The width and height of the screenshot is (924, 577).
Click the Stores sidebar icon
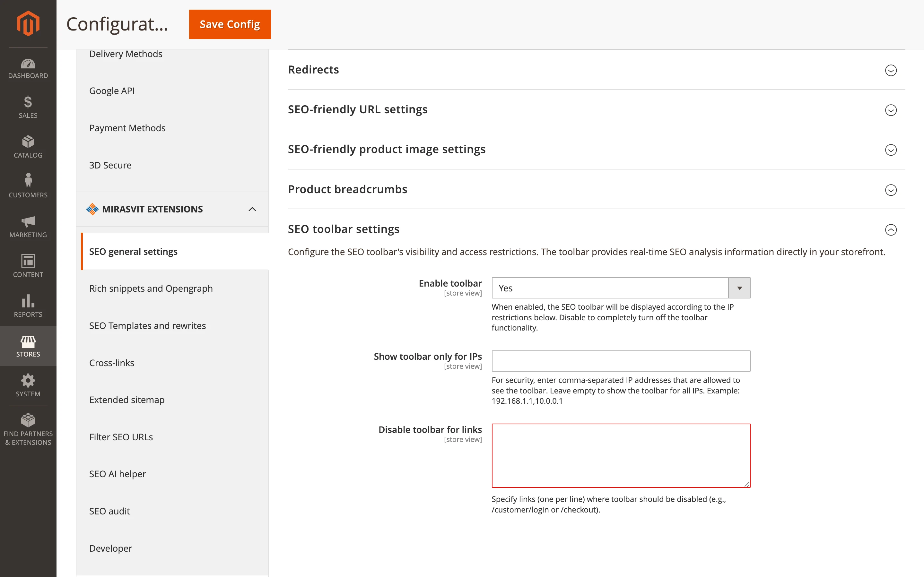28,346
